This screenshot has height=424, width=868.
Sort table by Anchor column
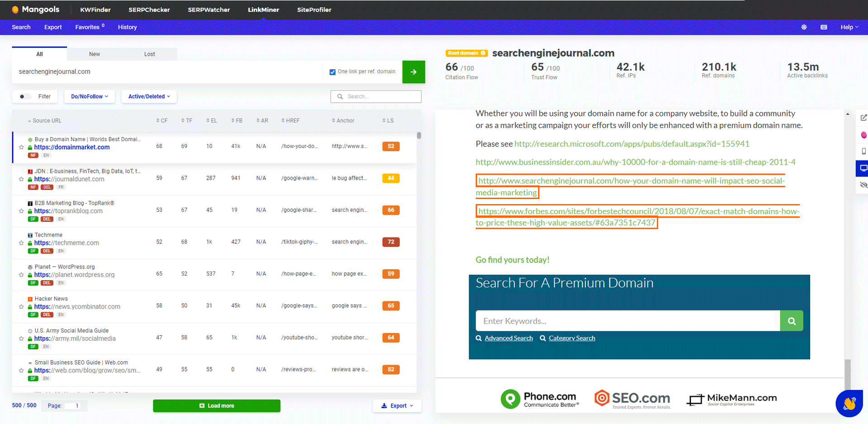[x=343, y=121]
